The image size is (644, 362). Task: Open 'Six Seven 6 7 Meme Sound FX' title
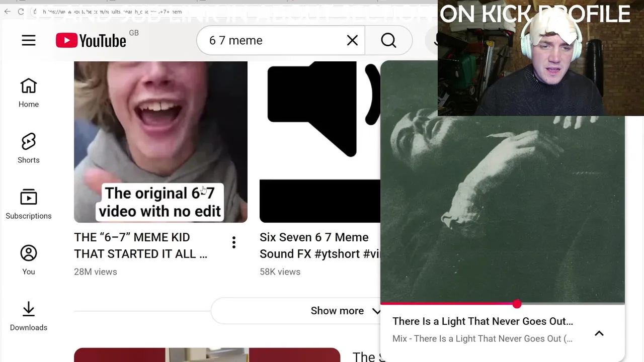[320, 245]
